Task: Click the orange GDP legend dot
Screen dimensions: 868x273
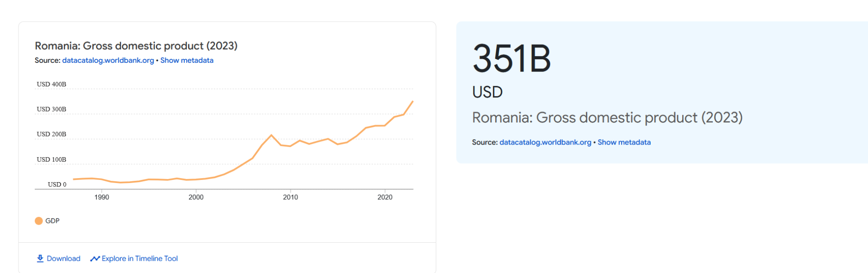Action: (x=39, y=221)
